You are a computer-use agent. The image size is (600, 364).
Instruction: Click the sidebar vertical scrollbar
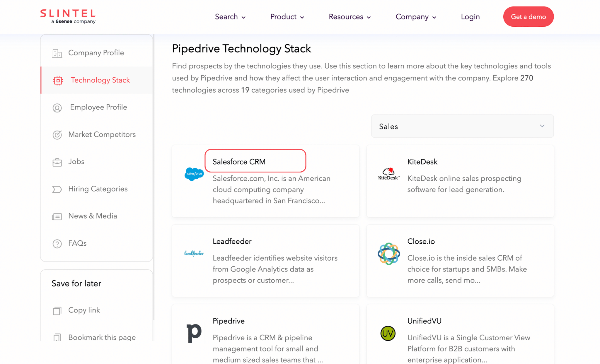pos(154,177)
